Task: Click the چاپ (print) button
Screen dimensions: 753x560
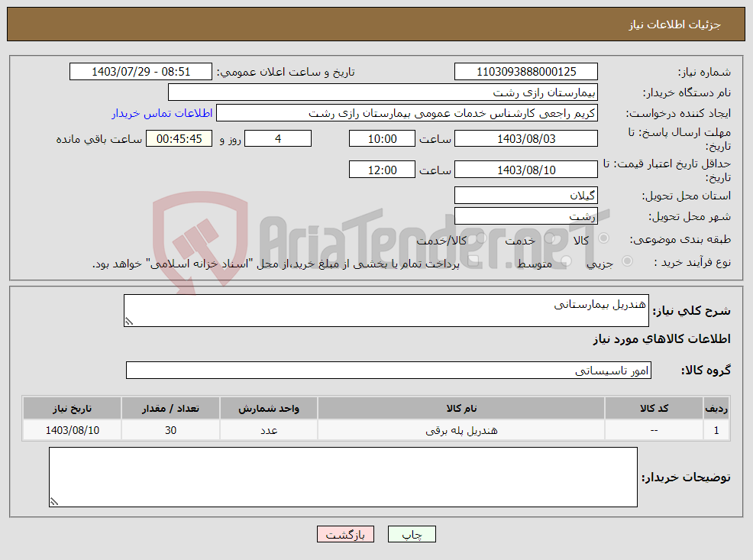Action: pos(412,534)
